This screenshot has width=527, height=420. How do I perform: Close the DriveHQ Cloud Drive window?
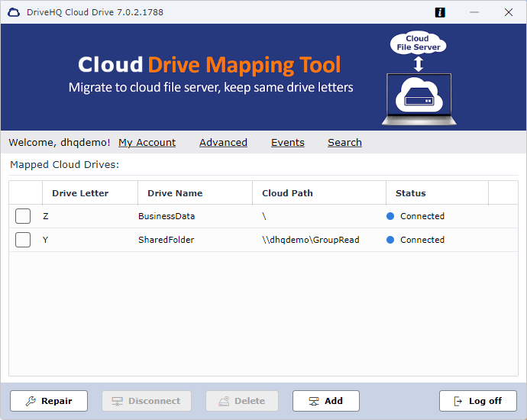[x=509, y=12]
